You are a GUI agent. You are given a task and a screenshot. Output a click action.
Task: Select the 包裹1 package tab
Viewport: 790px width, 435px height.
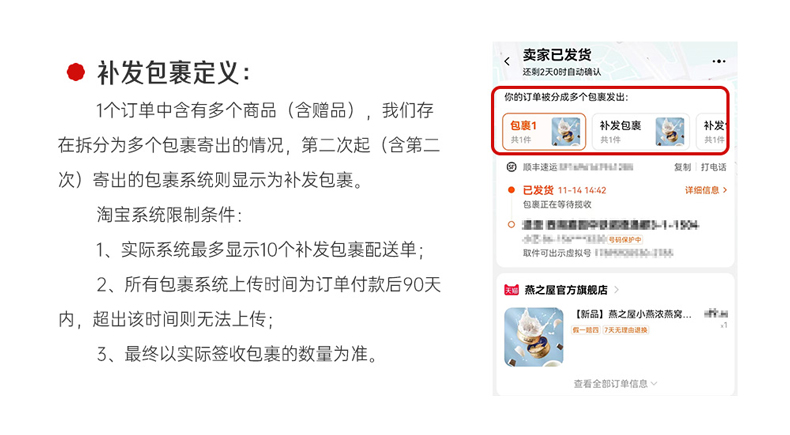tap(544, 132)
